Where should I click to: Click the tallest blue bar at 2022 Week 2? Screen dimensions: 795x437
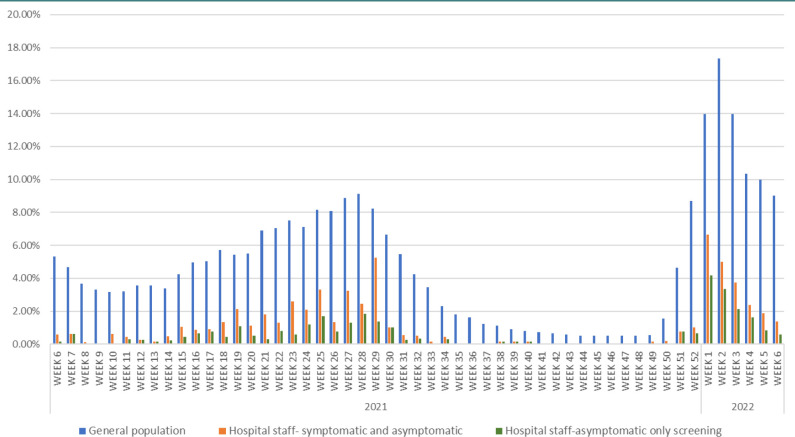pos(718,201)
